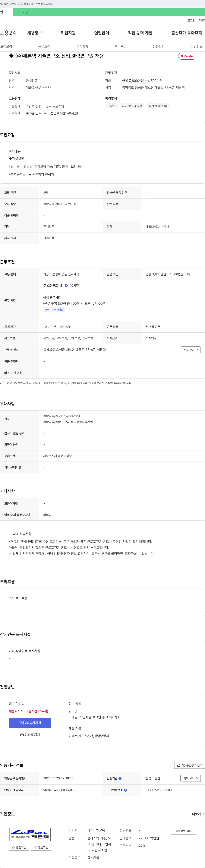205x868 pixels.
Task: Open the 더보기 company info link
Action: tap(198, 814)
